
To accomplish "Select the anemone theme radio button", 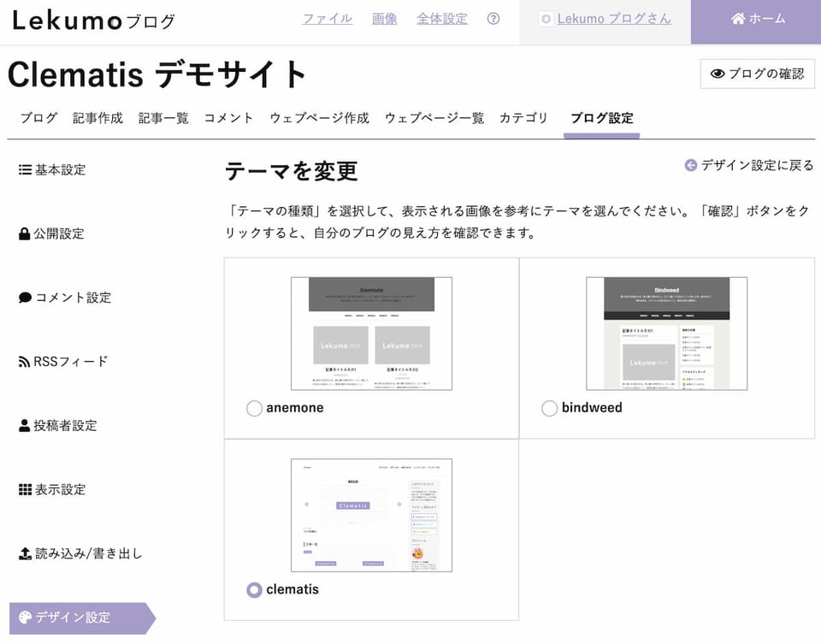I will pyautogui.click(x=254, y=409).
